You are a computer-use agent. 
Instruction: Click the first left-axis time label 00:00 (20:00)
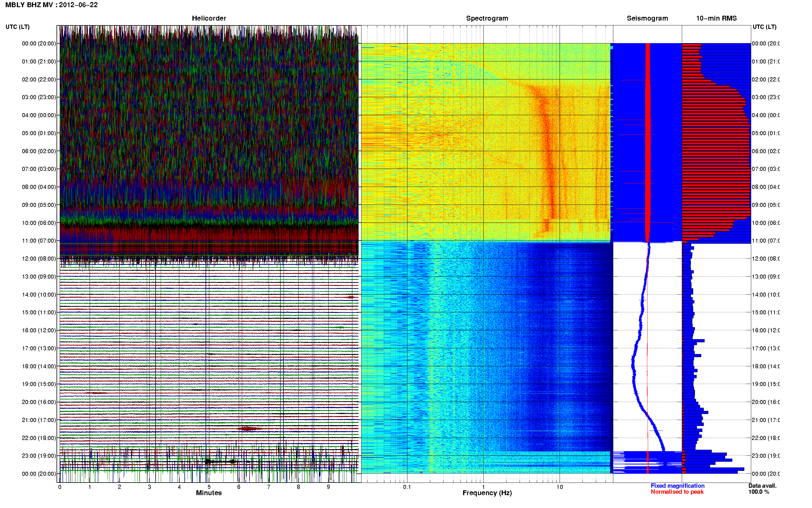[x=39, y=43]
